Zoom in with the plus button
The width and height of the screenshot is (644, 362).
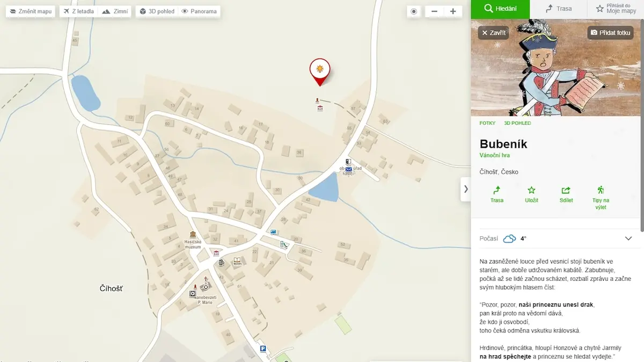(453, 11)
